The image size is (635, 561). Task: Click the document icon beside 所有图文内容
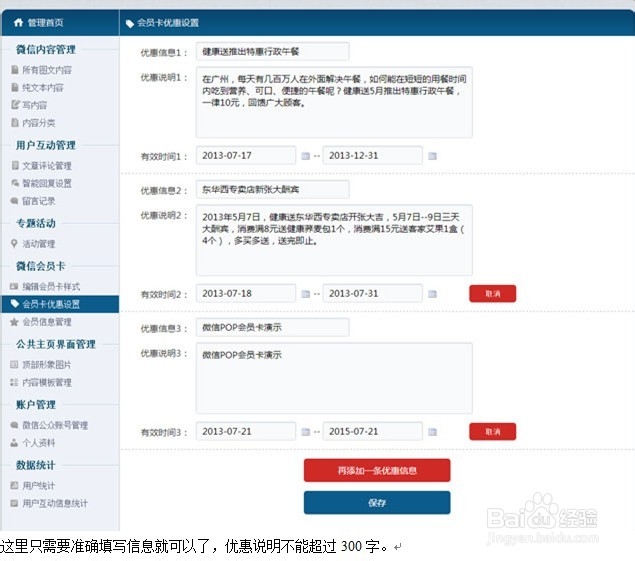15,70
